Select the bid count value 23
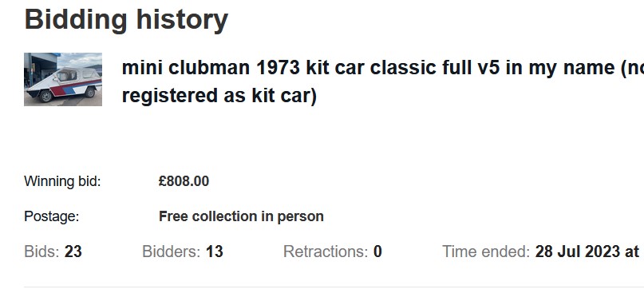This screenshot has height=305, width=644. point(73,252)
